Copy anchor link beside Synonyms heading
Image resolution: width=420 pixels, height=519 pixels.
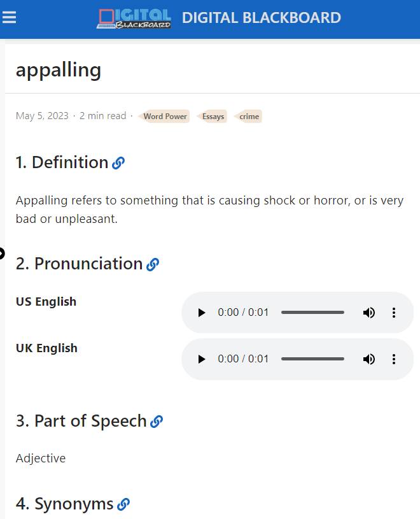point(123,504)
